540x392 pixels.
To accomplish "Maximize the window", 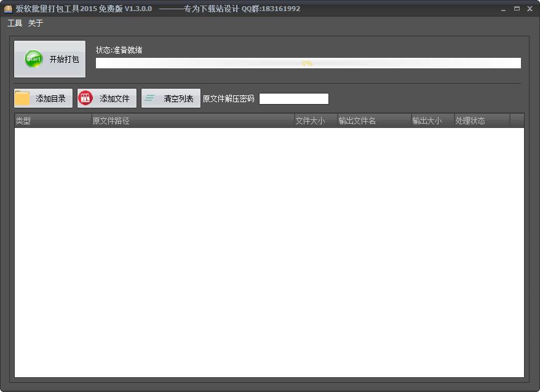I will [x=517, y=9].
